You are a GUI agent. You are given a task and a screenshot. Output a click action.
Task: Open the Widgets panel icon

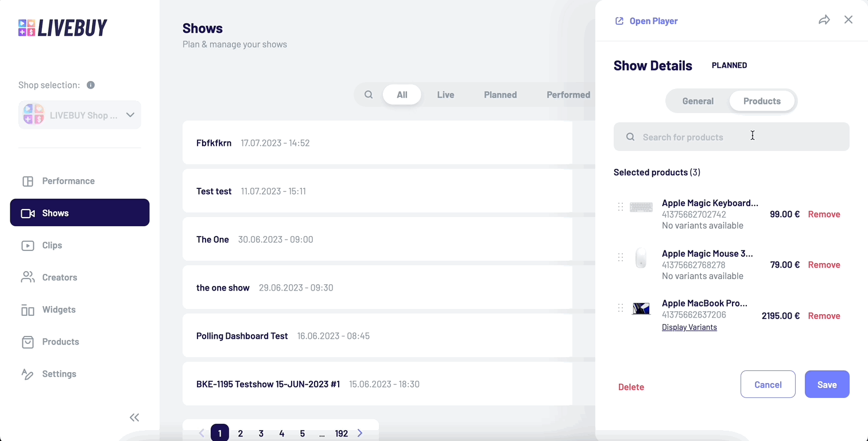tap(28, 310)
